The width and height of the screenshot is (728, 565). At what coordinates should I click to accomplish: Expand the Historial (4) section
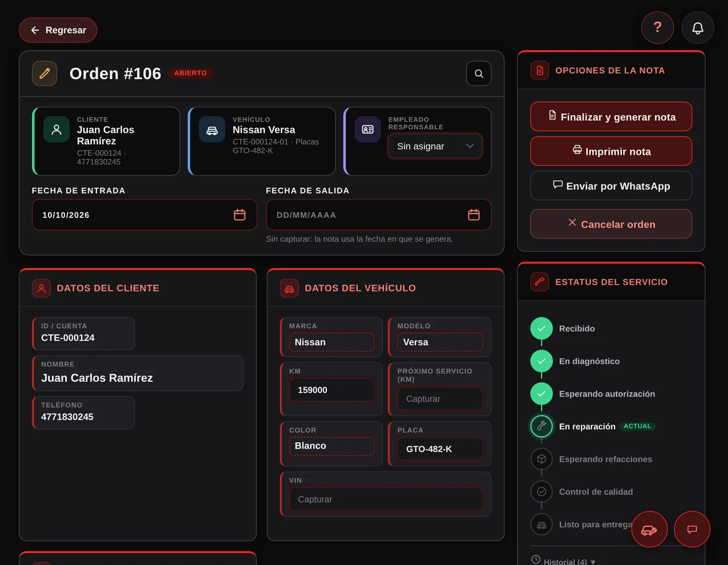pyautogui.click(x=564, y=561)
